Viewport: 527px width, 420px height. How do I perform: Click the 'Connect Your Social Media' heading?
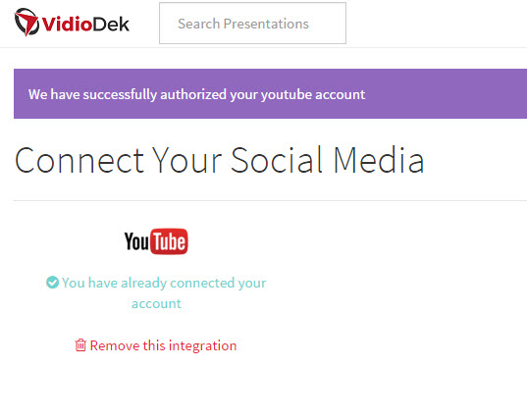219,160
